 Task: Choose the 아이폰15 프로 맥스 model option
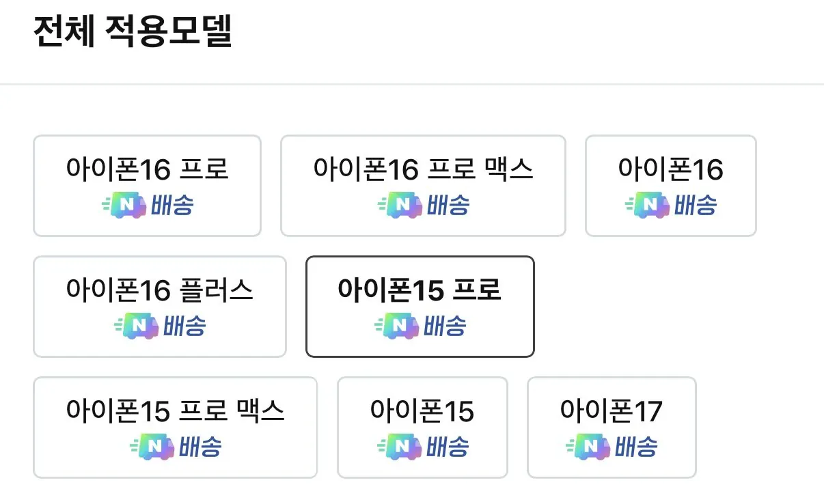[175, 412]
